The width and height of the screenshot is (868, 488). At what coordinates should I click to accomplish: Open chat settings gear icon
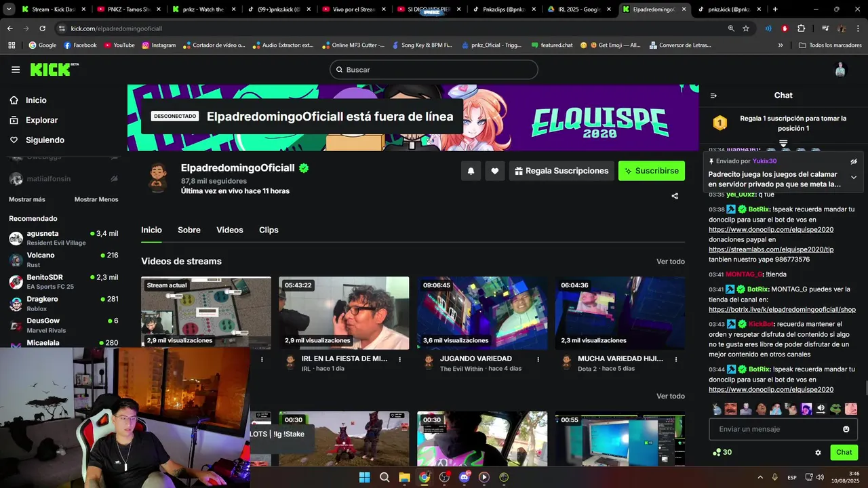[818, 453]
